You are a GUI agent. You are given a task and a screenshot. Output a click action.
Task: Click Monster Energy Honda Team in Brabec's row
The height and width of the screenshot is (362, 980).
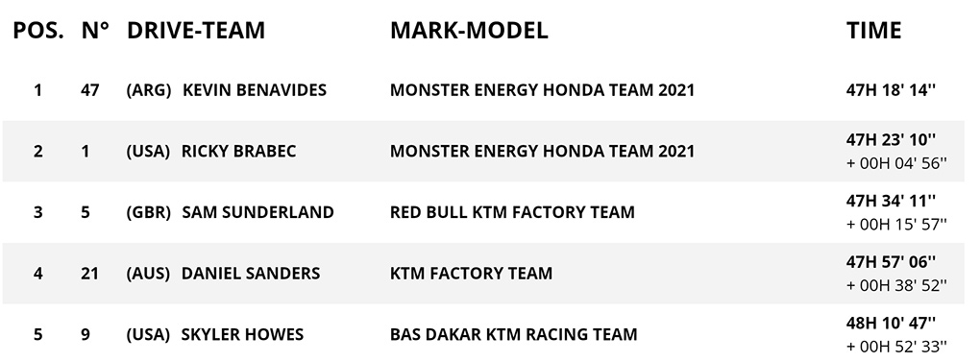[543, 151]
